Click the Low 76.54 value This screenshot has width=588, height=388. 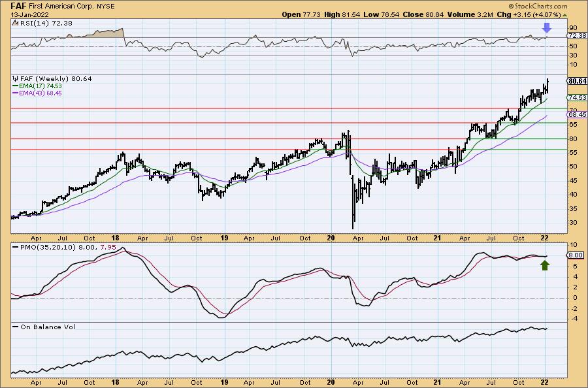(382, 14)
